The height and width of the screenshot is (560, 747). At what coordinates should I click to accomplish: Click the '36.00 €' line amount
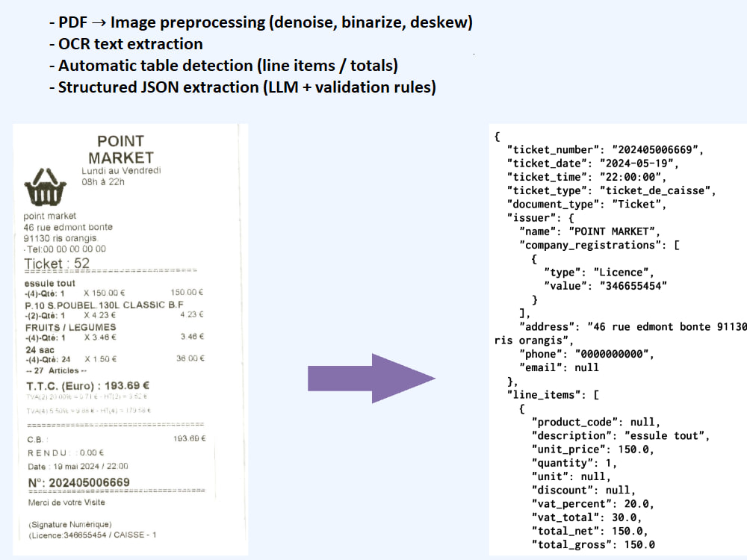pos(190,358)
